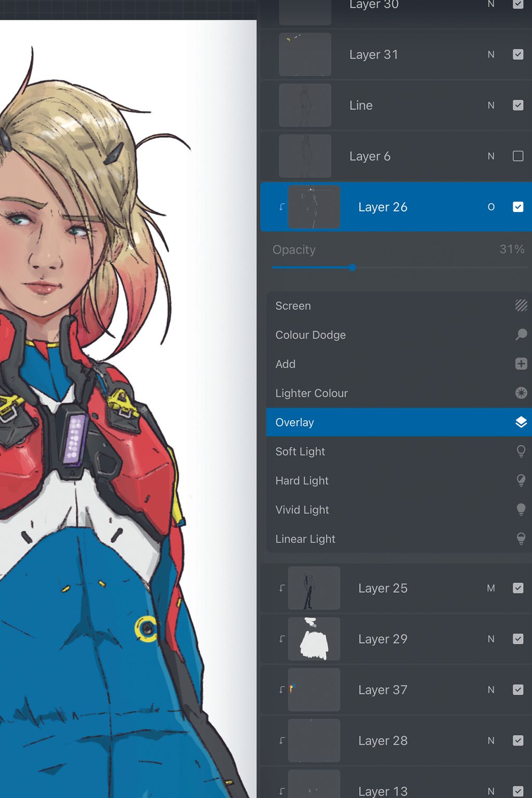532x798 pixels.
Task: Click the clipping mask arrow on Layer 25
Action: coord(281,588)
